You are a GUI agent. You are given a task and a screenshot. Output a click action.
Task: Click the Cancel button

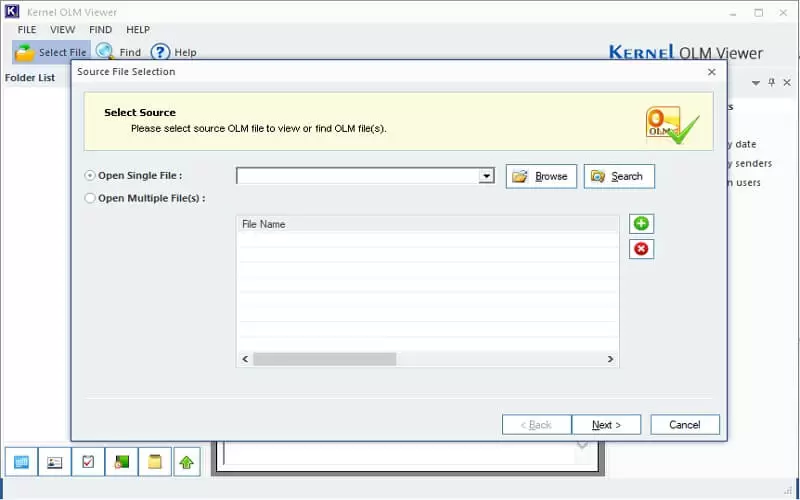(x=685, y=424)
